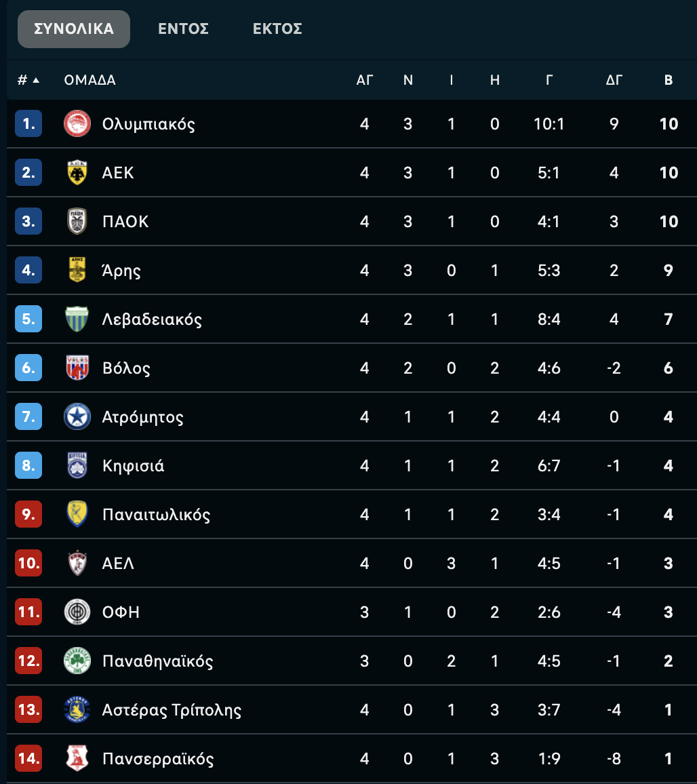
Task: Click the Λεβαδειακός green crest
Action: pyautogui.click(x=77, y=319)
